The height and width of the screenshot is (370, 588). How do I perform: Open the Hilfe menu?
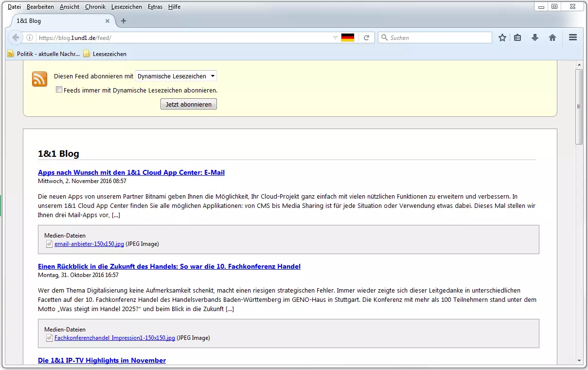[x=174, y=7]
